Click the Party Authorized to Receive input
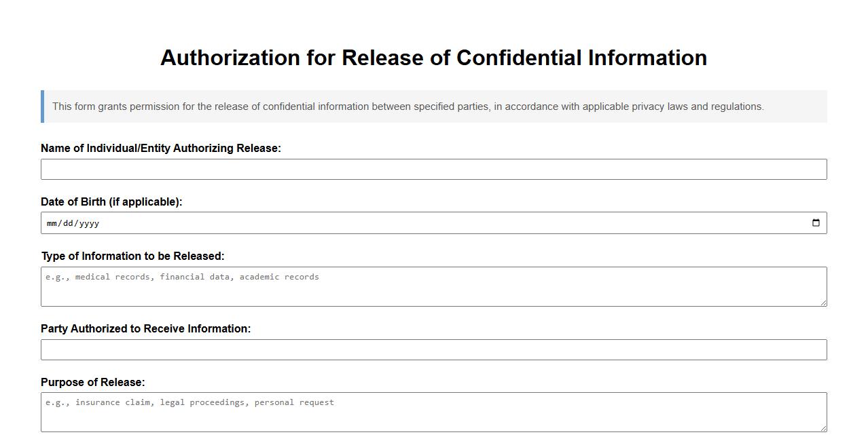The height and width of the screenshot is (441, 868). (433, 349)
